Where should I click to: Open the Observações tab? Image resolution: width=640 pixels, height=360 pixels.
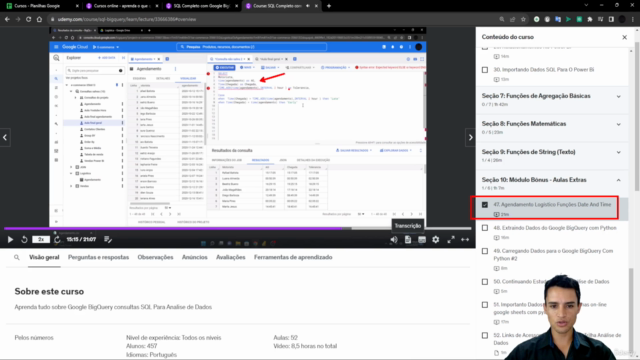point(155,258)
